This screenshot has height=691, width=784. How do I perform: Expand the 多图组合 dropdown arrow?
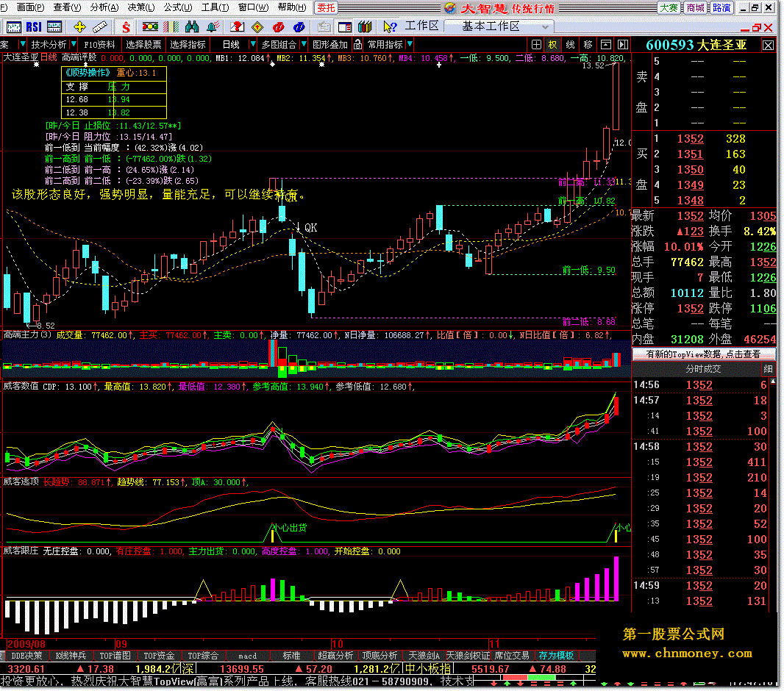pos(304,44)
